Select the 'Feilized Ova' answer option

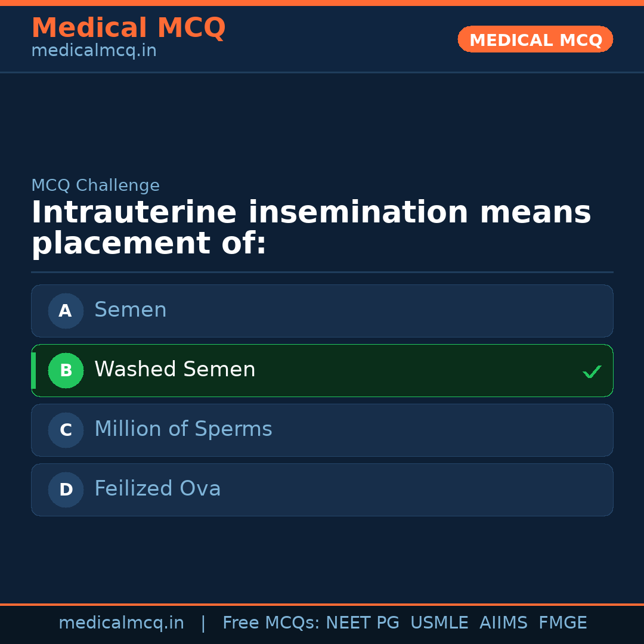(x=157, y=489)
